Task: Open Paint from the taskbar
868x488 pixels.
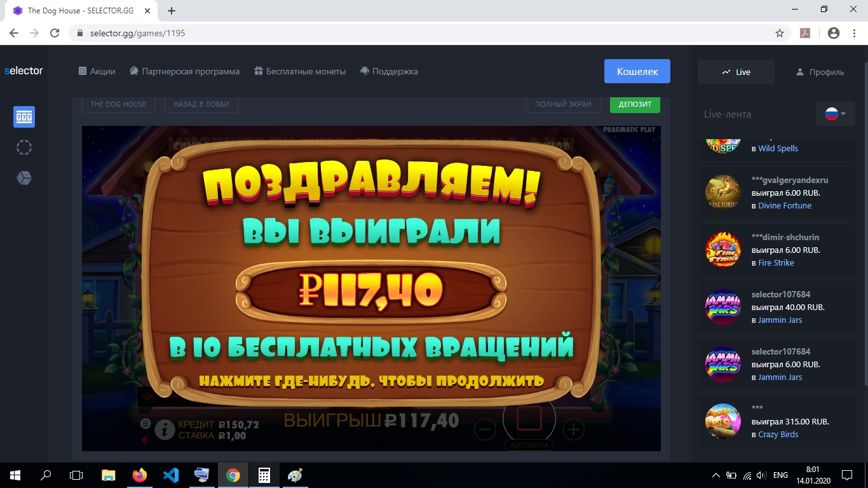Action: tap(295, 475)
